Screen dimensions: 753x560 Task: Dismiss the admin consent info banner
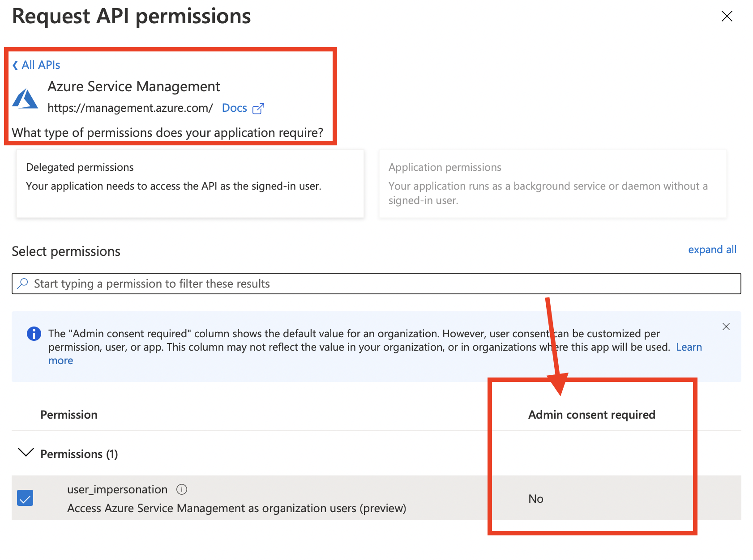pos(726,327)
